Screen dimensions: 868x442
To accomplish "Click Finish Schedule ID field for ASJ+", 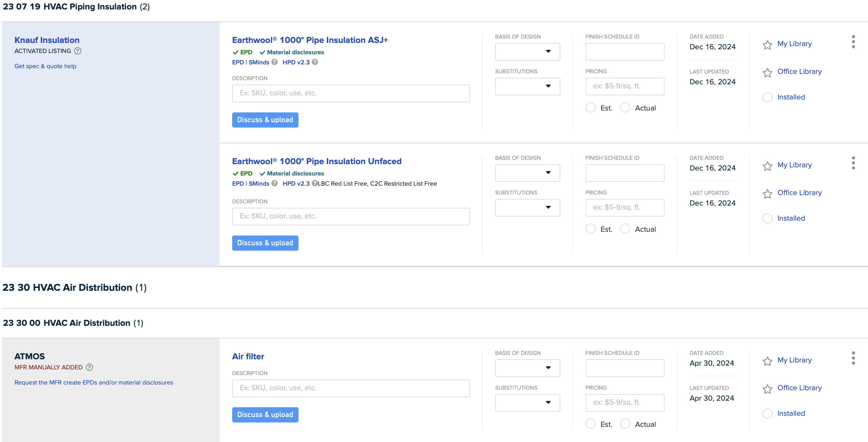I will tap(625, 51).
